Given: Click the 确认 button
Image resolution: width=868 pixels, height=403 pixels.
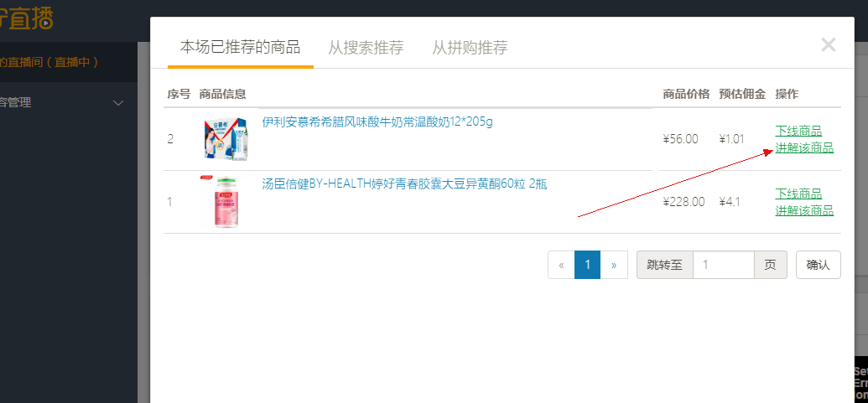Looking at the screenshot, I should click(819, 265).
